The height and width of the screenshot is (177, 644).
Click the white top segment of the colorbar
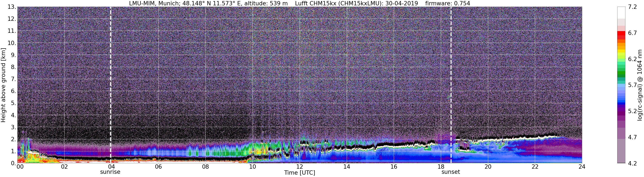click(x=621, y=13)
